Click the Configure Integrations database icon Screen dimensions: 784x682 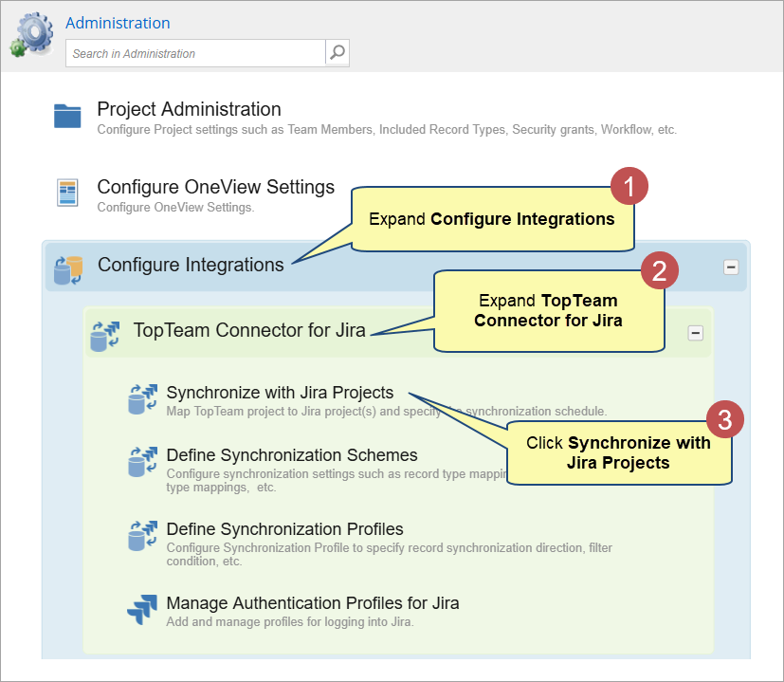click(x=69, y=268)
